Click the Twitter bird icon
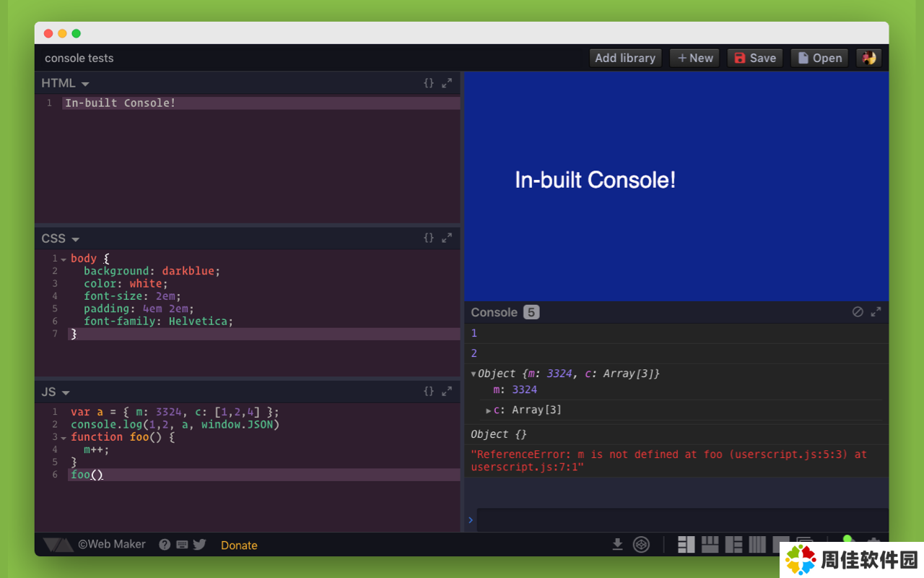This screenshot has height=578, width=924. [x=199, y=545]
